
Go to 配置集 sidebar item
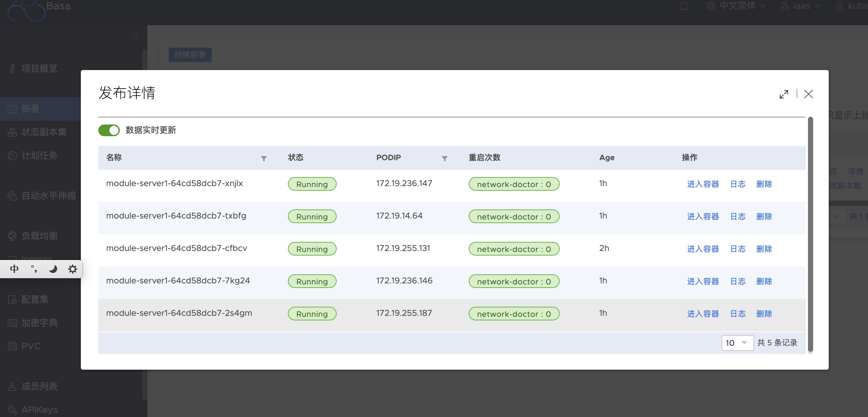tap(35, 299)
